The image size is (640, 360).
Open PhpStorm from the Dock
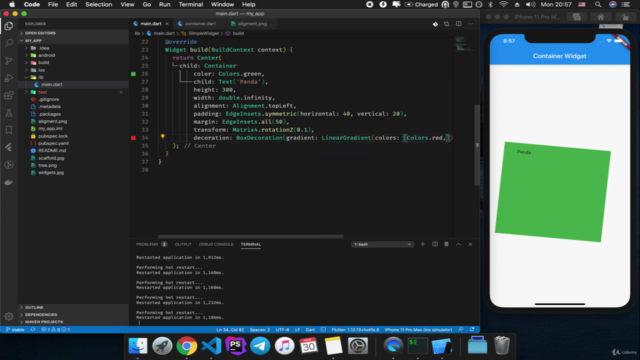236,346
